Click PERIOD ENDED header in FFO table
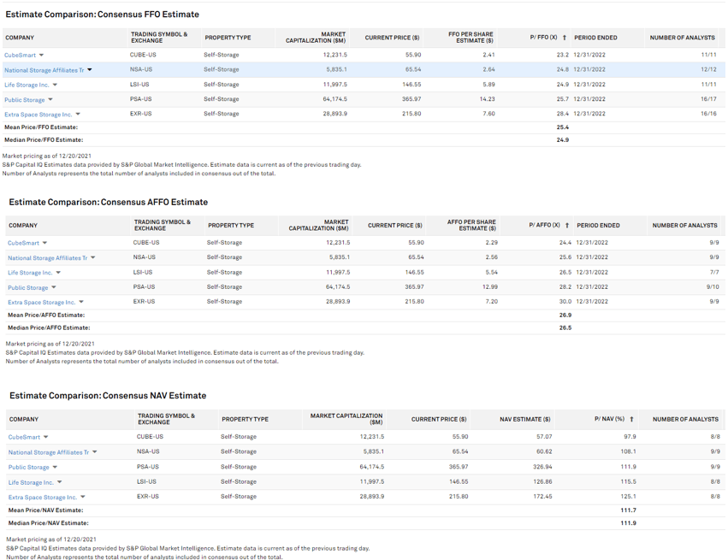This screenshot has height=560, width=728. [x=595, y=38]
